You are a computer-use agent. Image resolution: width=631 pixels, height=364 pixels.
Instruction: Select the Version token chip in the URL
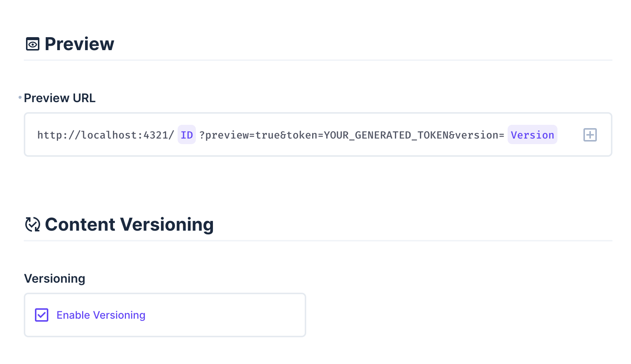[x=532, y=135]
